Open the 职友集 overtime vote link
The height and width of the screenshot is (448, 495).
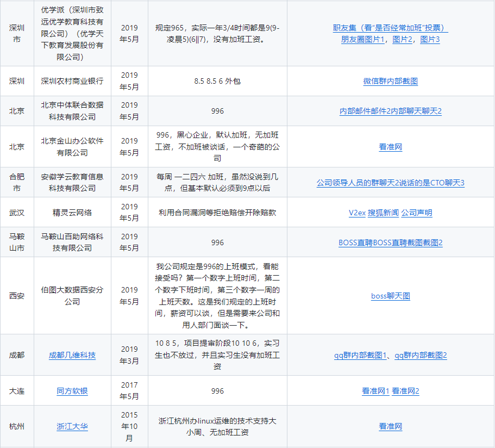click(x=390, y=28)
